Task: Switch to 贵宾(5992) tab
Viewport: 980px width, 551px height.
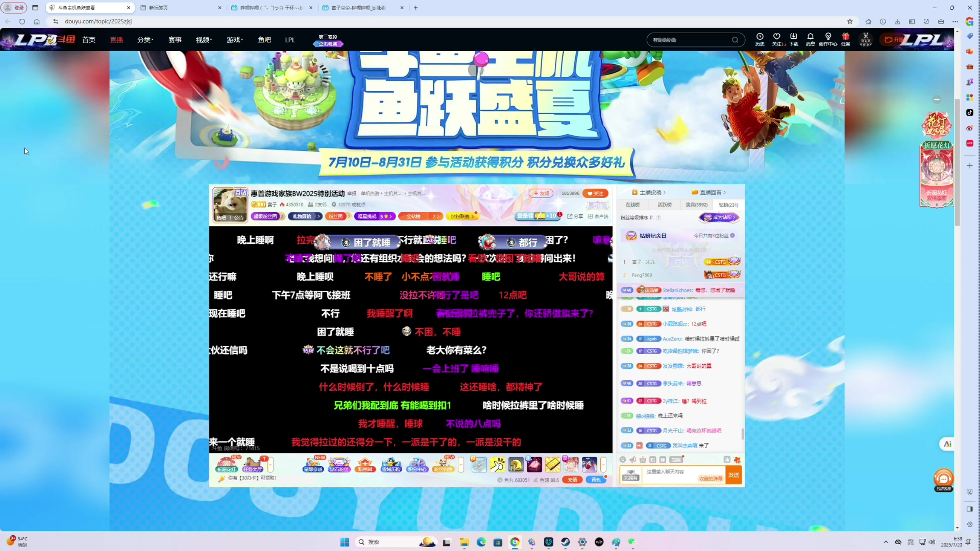Action: 697,205
